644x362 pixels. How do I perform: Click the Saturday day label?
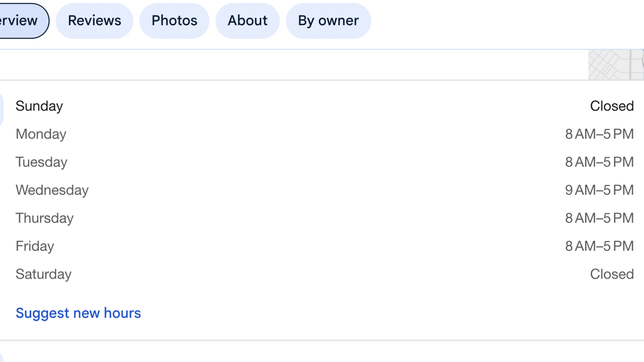pyautogui.click(x=44, y=274)
